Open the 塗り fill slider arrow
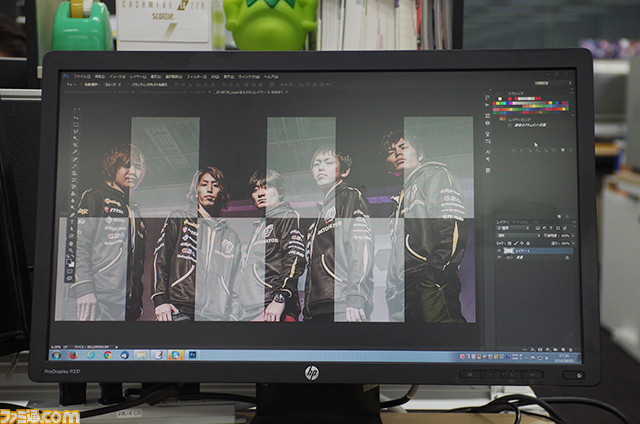Image resolution: width=640 pixels, height=424 pixels. click(573, 243)
